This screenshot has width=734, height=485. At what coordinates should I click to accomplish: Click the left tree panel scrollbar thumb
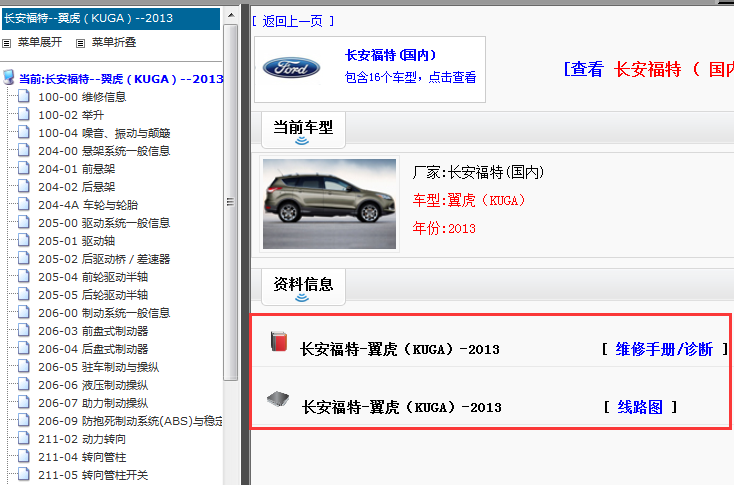point(231,202)
